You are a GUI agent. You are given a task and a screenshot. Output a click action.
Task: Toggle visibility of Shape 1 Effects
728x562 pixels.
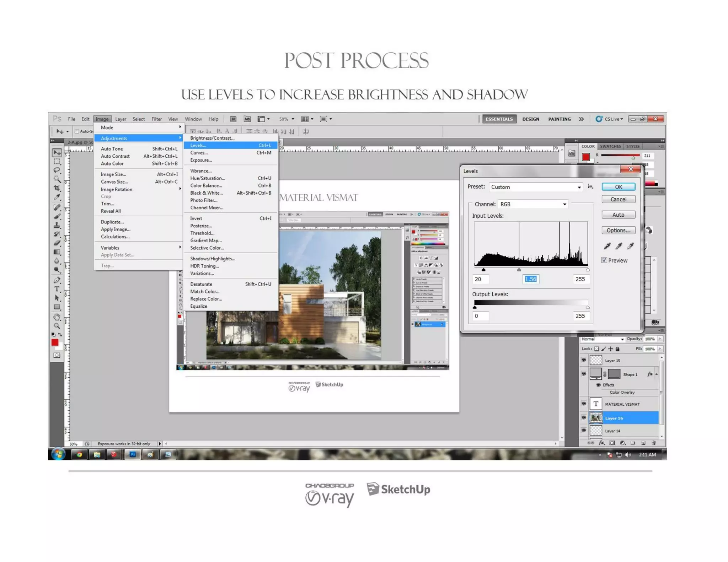pyautogui.click(x=598, y=385)
